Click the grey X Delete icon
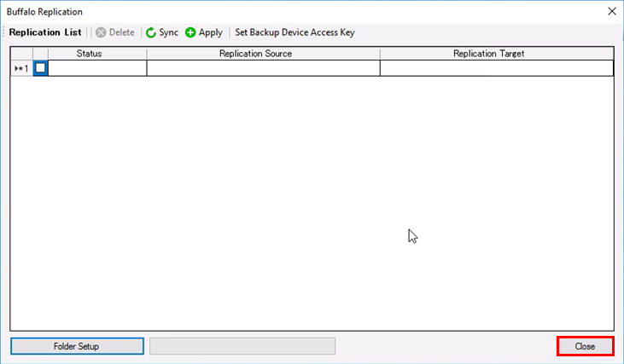Screen dimensions: 624x364 (101, 32)
